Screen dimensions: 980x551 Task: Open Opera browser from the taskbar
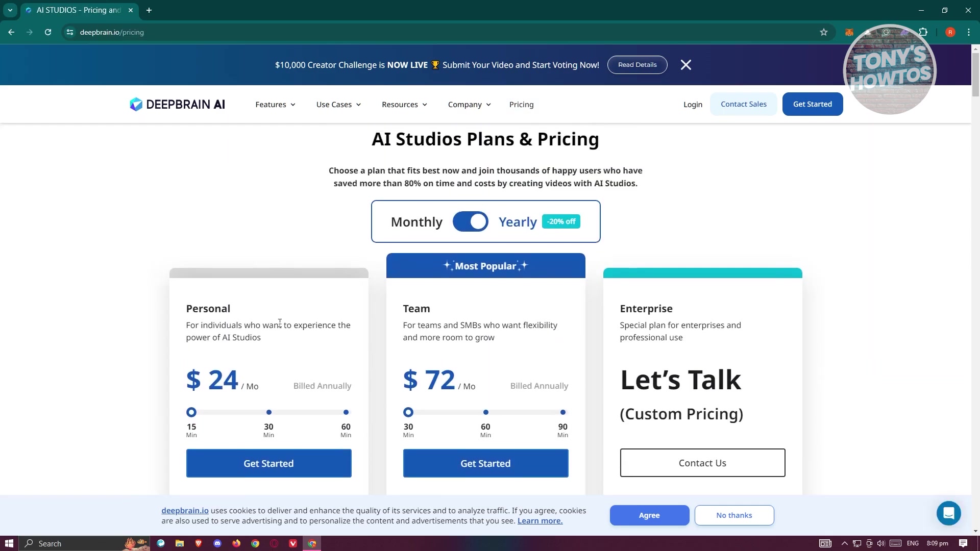tap(274, 543)
